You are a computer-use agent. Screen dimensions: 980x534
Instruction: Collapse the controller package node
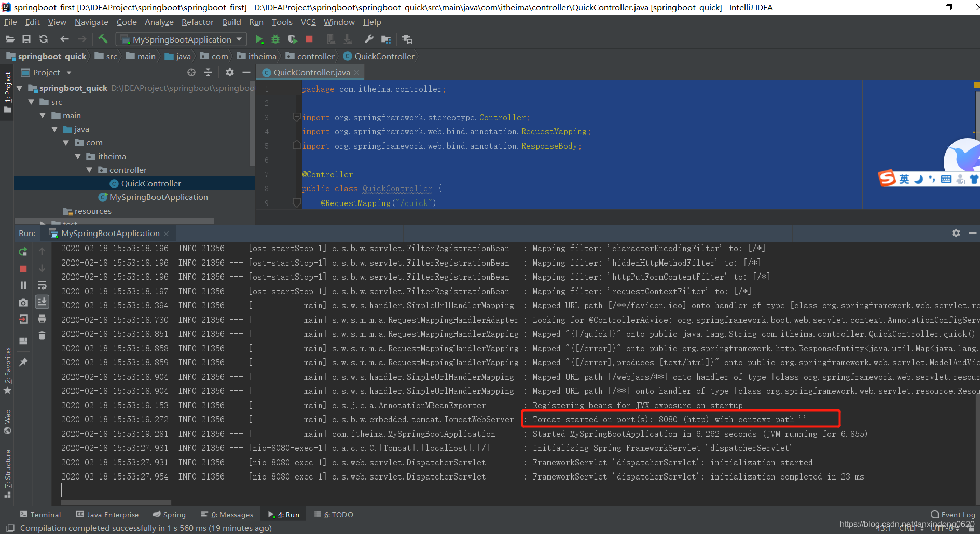(x=89, y=170)
